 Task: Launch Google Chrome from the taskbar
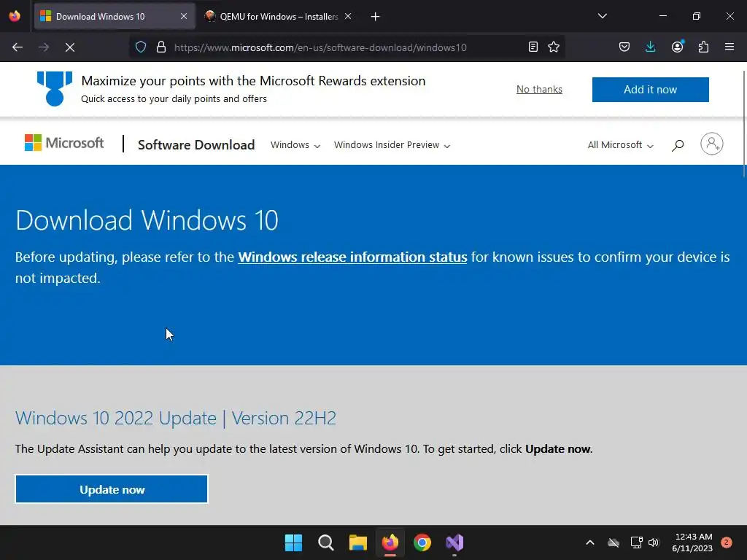tap(422, 542)
